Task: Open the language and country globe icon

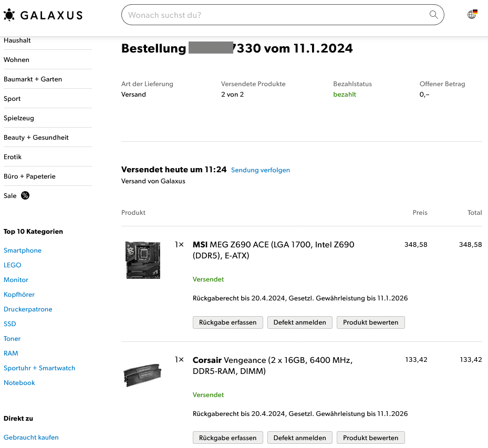Action: (472, 14)
